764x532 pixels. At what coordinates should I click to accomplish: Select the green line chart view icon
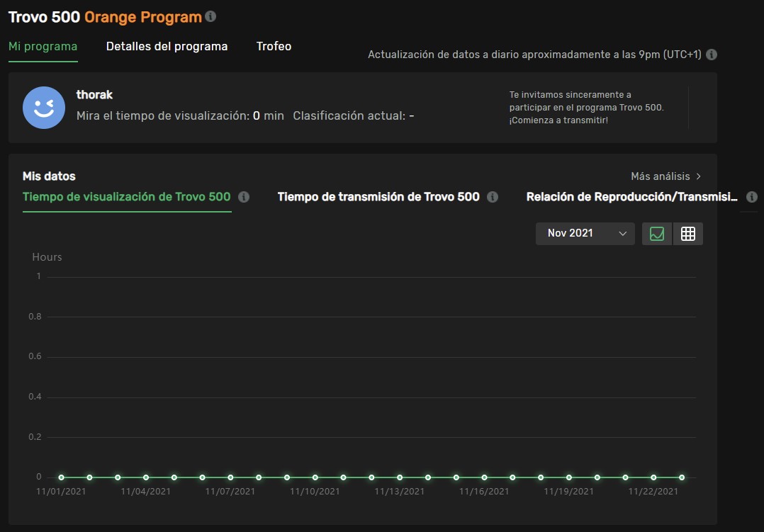[656, 233]
